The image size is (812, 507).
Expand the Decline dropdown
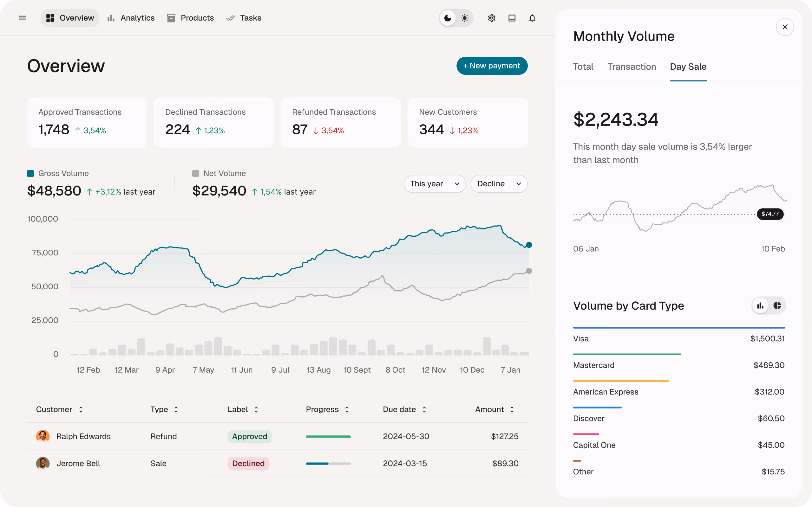click(x=499, y=184)
